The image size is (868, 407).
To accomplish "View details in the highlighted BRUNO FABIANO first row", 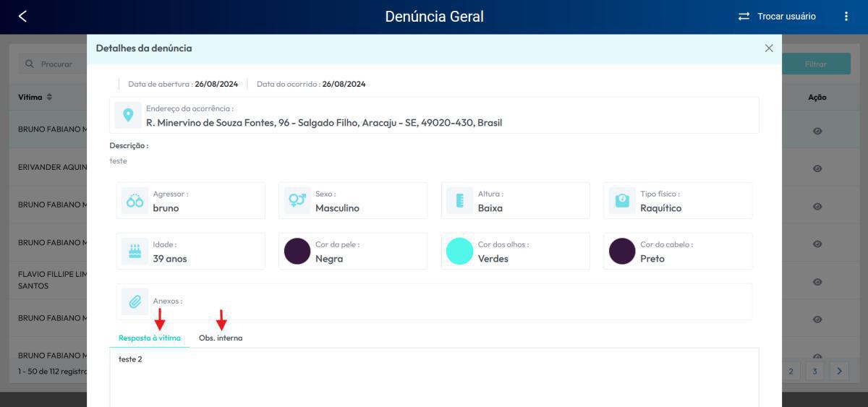I will coord(817,131).
